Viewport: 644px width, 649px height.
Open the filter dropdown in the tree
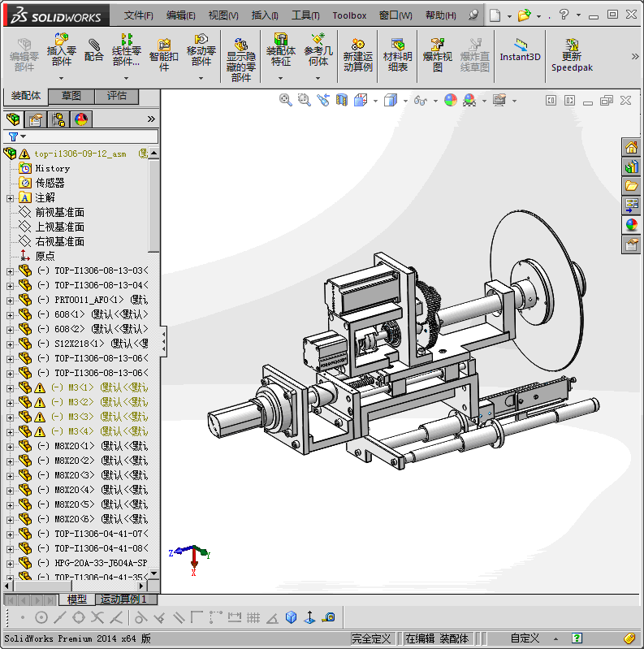[24, 136]
